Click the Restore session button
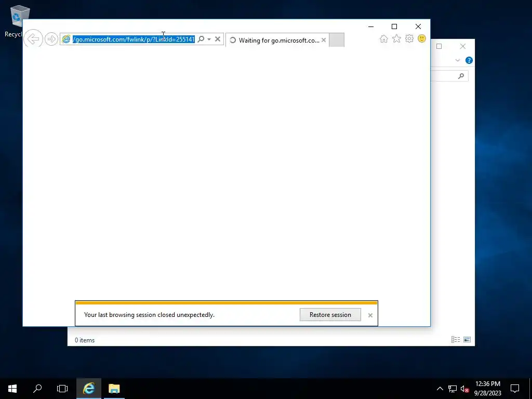This screenshot has height=399, width=532. [x=330, y=314]
